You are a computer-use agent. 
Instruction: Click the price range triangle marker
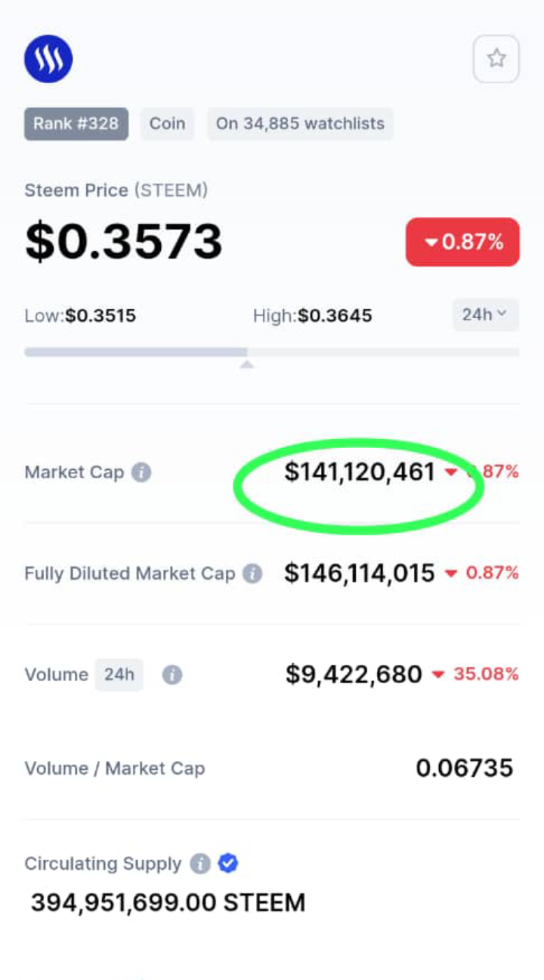click(x=247, y=365)
